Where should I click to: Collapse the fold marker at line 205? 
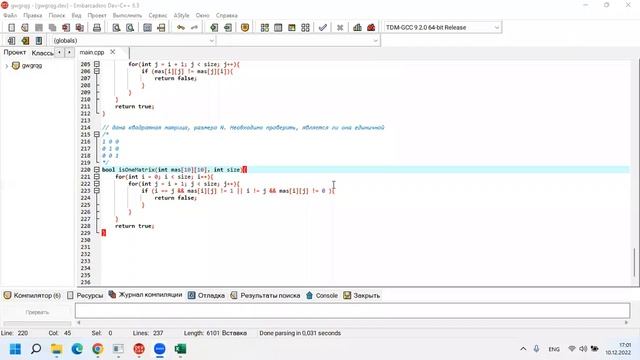(97, 64)
